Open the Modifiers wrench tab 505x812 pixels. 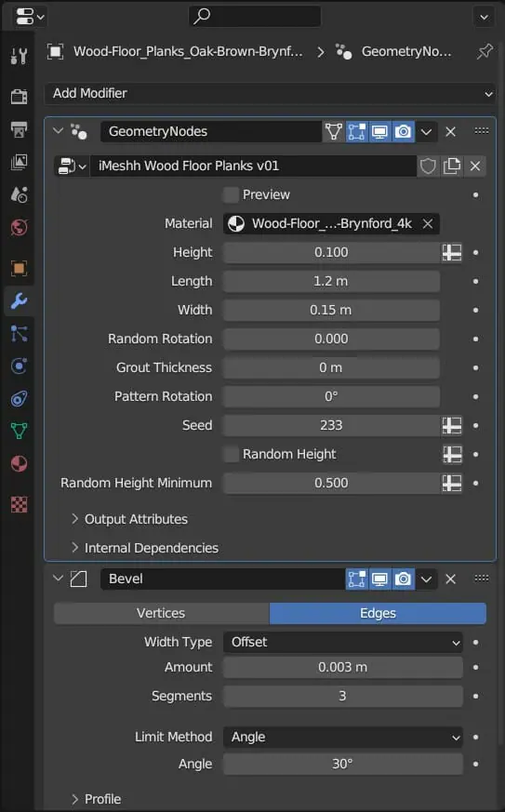(x=19, y=300)
